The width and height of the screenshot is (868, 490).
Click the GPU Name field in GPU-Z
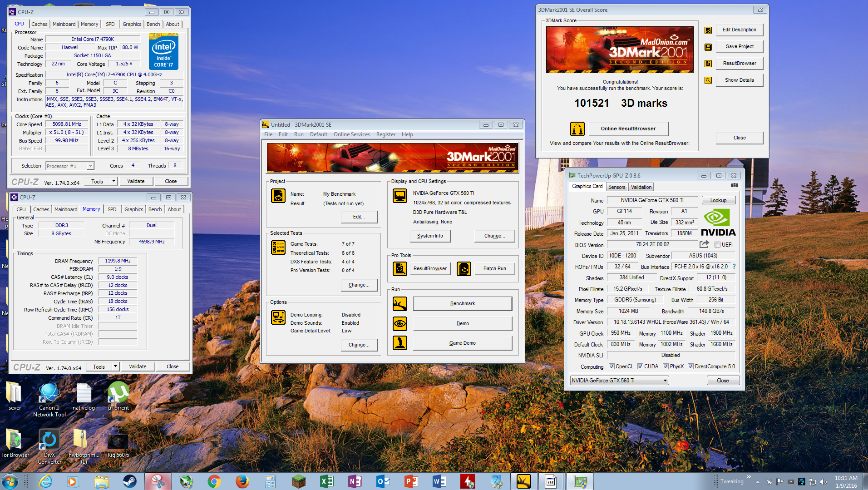pyautogui.click(x=652, y=200)
